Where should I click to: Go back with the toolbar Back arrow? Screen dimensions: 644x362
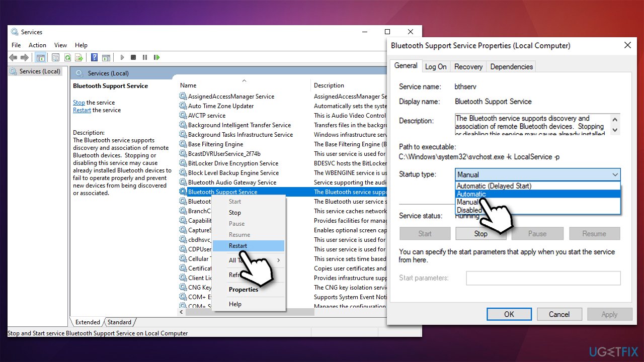point(13,58)
